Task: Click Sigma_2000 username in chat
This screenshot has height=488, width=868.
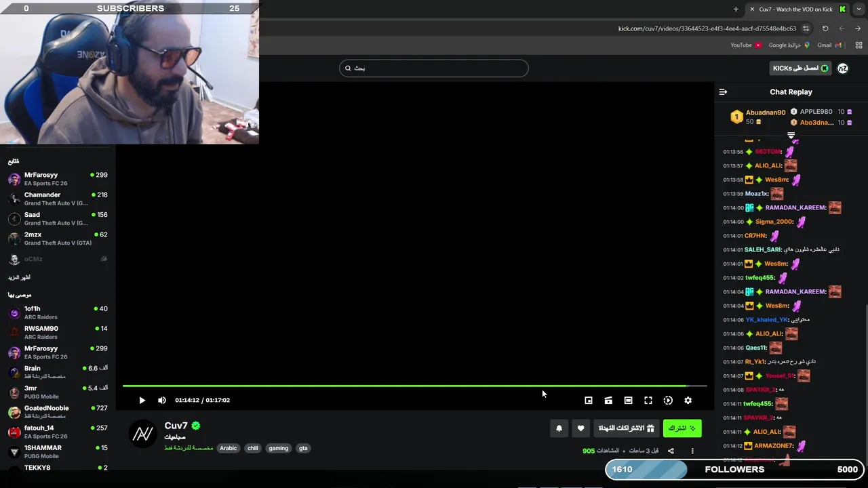Action: pos(774,222)
